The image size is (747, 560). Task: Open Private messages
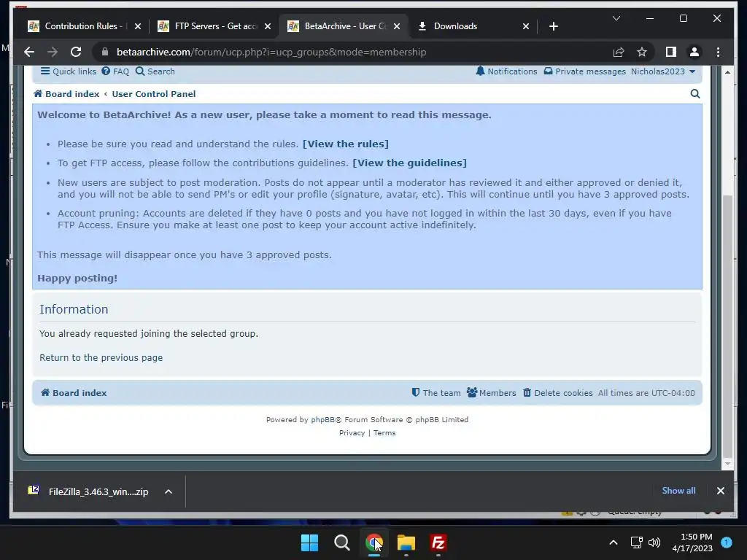pyautogui.click(x=584, y=71)
